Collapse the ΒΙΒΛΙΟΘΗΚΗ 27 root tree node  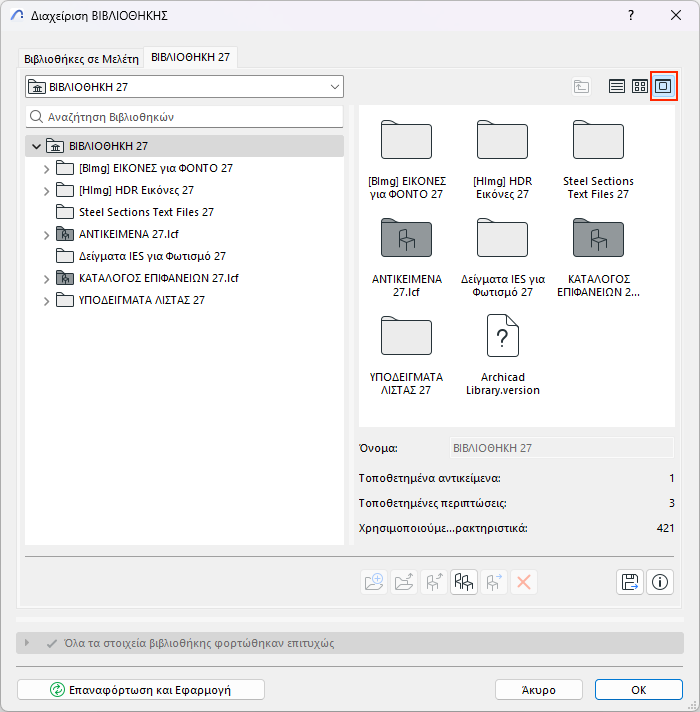coord(36,146)
